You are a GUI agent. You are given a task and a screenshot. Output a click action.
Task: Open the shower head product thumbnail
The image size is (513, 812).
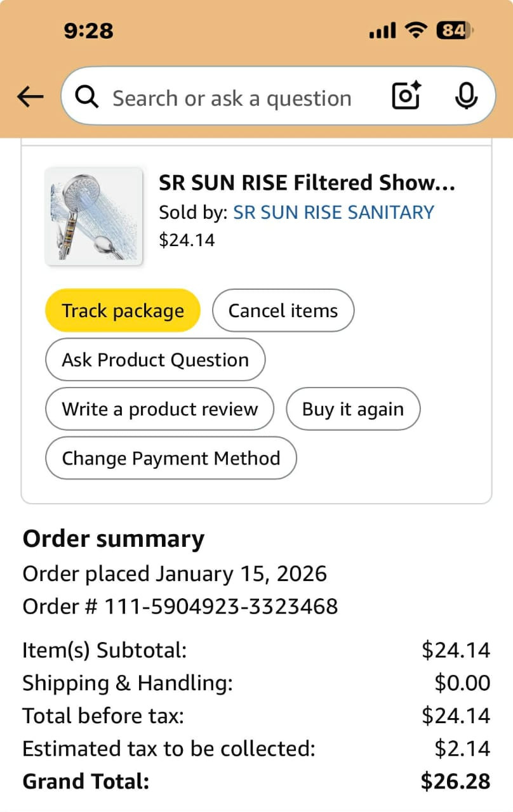tap(94, 216)
